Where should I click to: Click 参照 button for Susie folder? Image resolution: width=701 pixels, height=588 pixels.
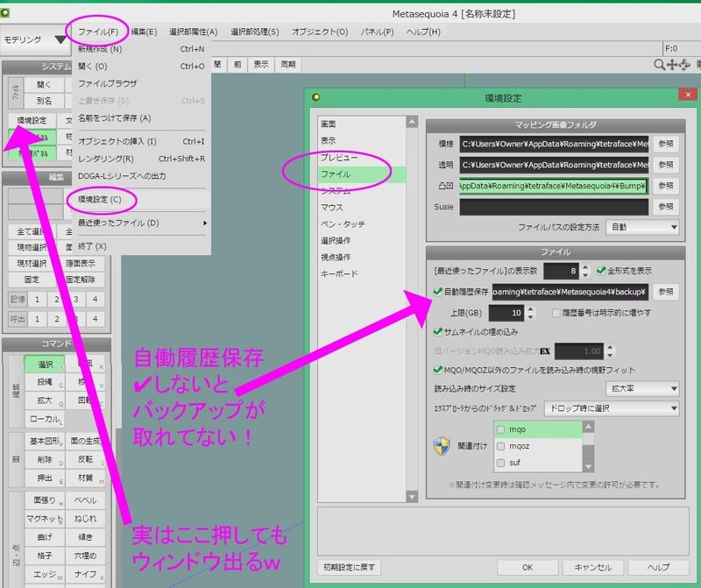[666, 207]
